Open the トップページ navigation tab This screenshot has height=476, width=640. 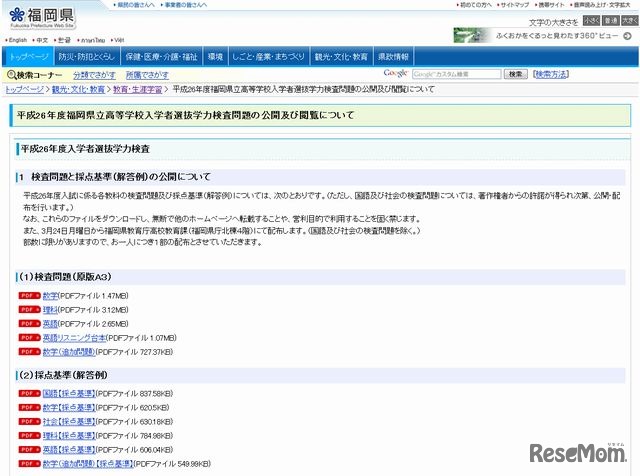(28, 56)
